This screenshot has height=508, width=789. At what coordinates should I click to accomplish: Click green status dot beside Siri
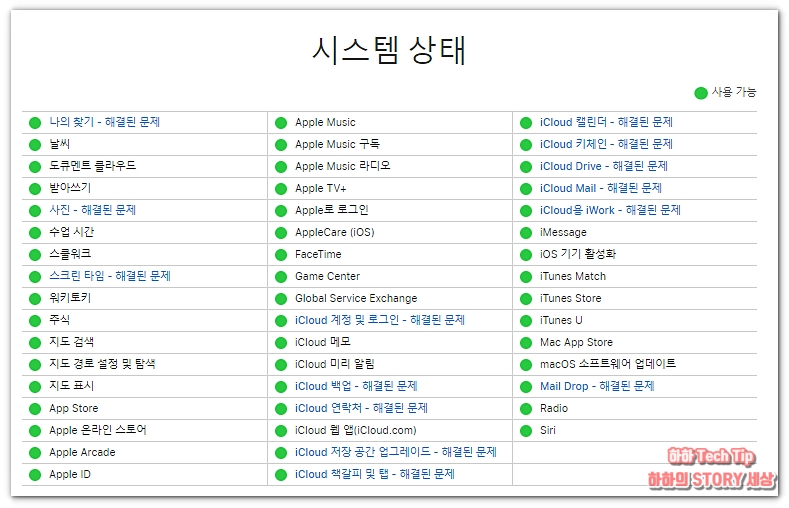(x=526, y=431)
